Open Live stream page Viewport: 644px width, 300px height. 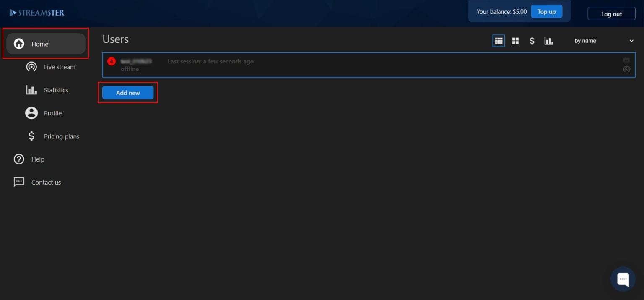(x=59, y=67)
